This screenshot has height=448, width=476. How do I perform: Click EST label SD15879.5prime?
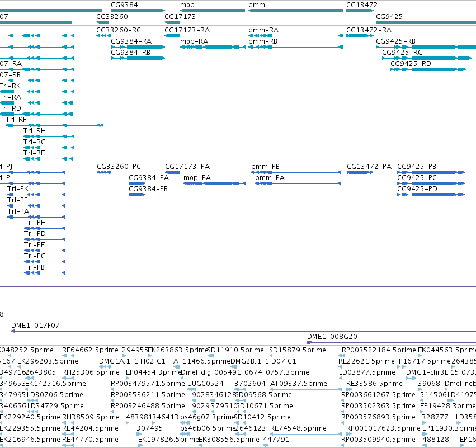[x=298, y=350]
